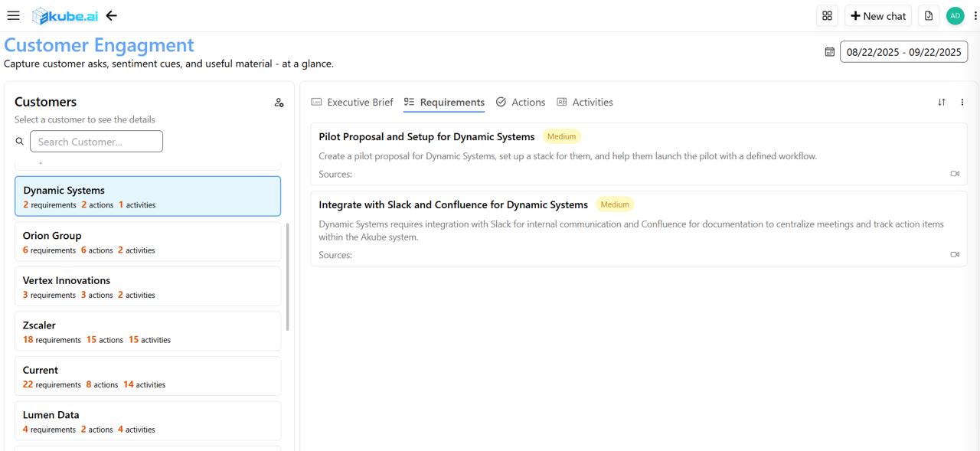
Task: Open the three-dot menu in requirements panel
Action: [962, 102]
